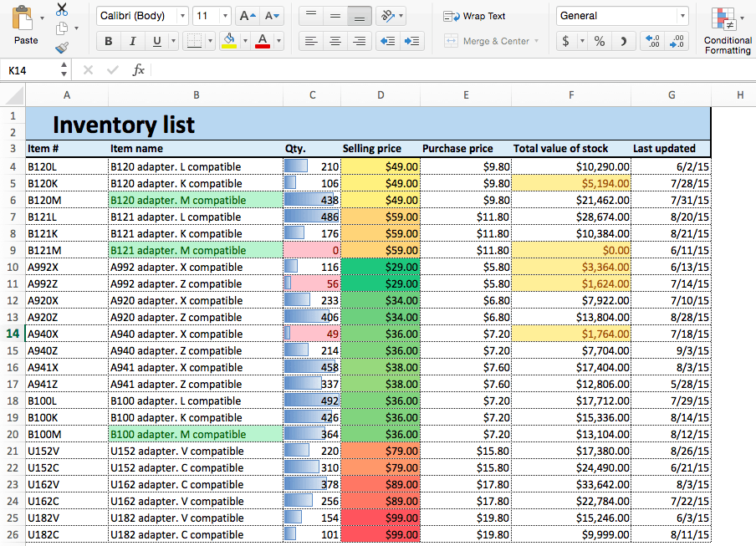Screen dimensions: 756x546
Task: Open the font name dropdown
Action: (181, 15)
